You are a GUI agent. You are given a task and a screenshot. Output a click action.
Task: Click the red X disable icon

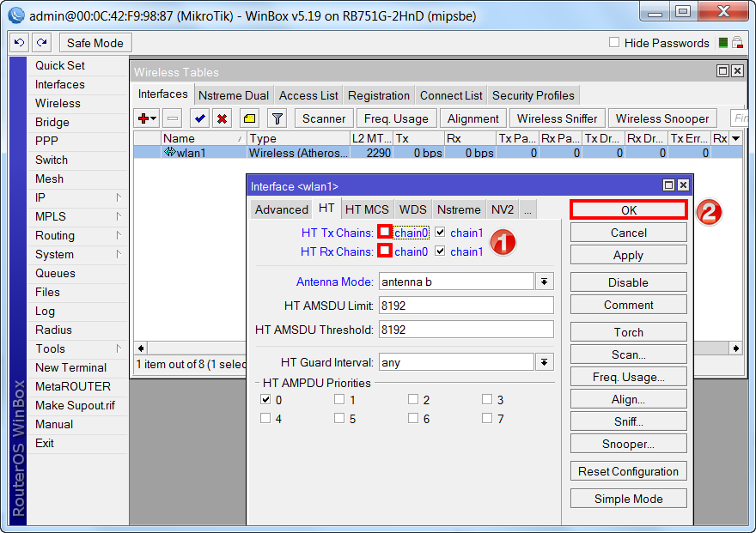(x=222, y=118)
